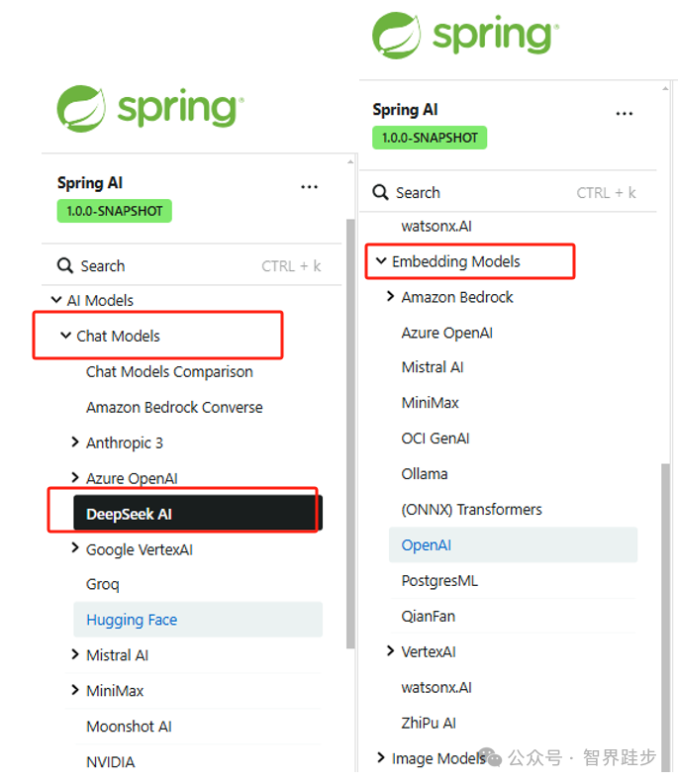678x784 pixels.
Task: Open the PostgresML page
Action: click(x=439, y=580)
